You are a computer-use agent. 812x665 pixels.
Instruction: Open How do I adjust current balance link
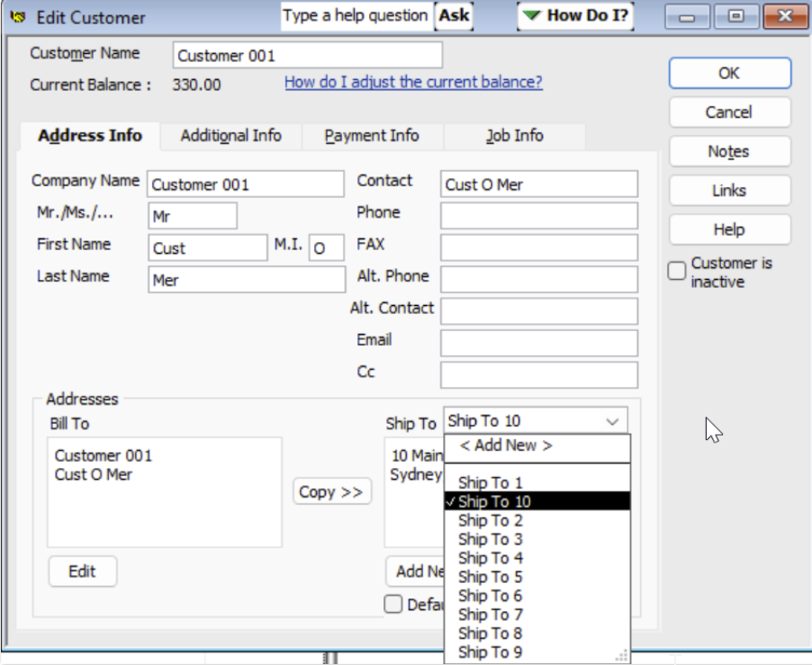tap(413, 82)
